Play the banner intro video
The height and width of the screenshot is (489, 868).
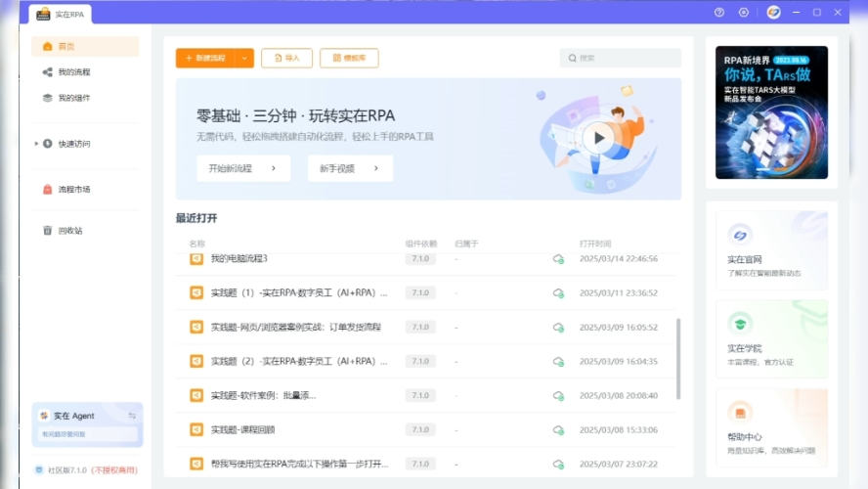[x=598, y=138]
